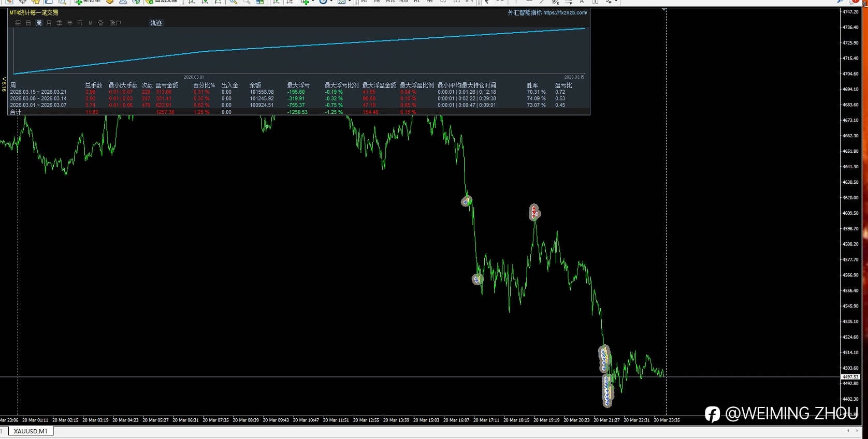Click the 百分比% column header

[204, 85]
